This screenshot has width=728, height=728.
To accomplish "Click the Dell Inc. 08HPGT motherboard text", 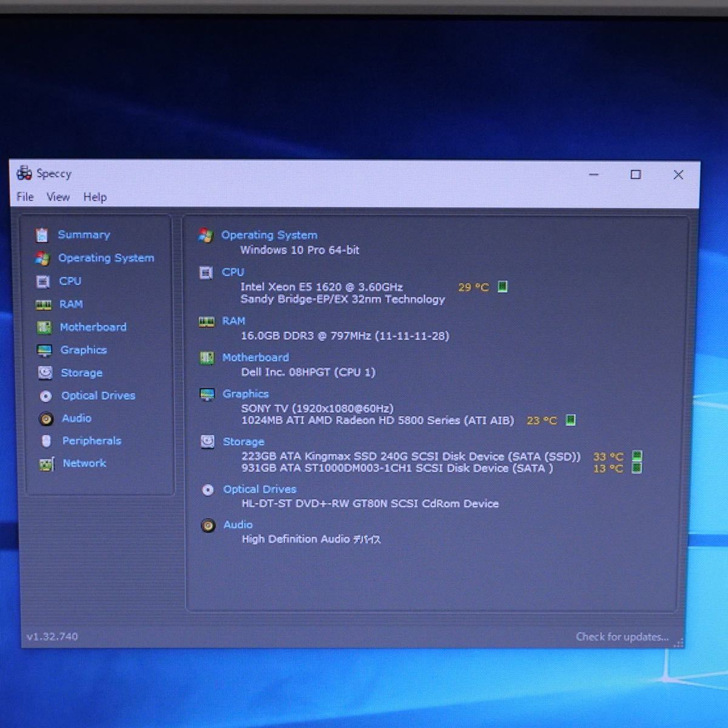I will pyautogui.click(x=308, y=372).
